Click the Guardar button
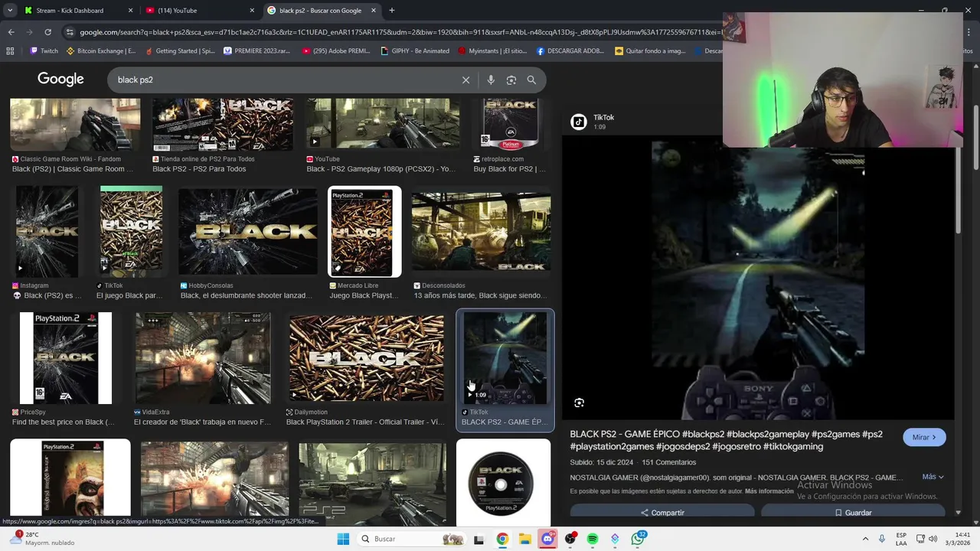 click(853, 513)
